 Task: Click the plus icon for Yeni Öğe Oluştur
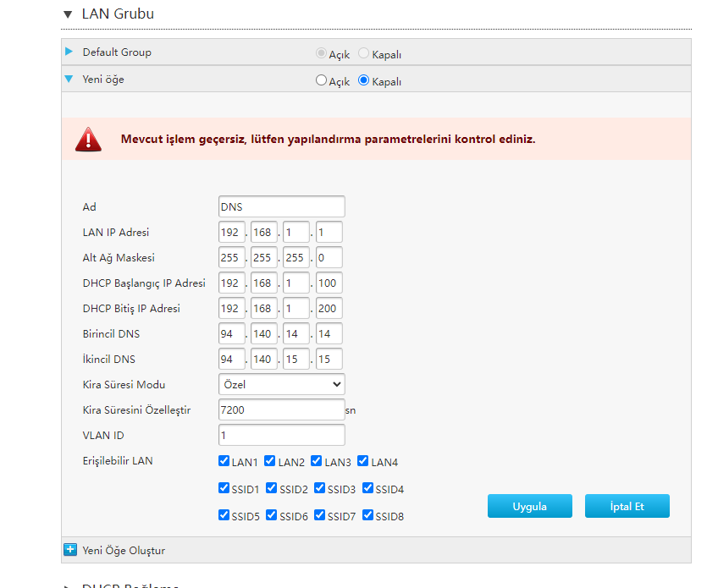(x=70, y=550)
